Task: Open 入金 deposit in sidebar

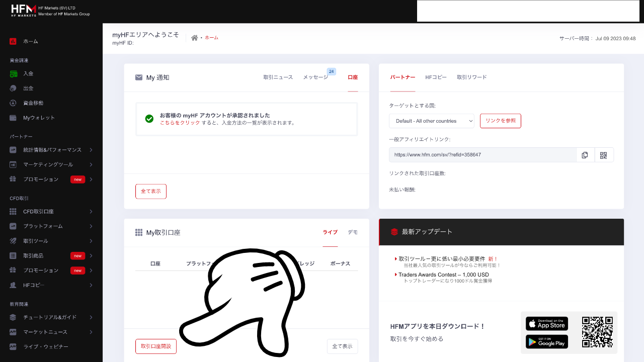Action: tap(28, 73)
